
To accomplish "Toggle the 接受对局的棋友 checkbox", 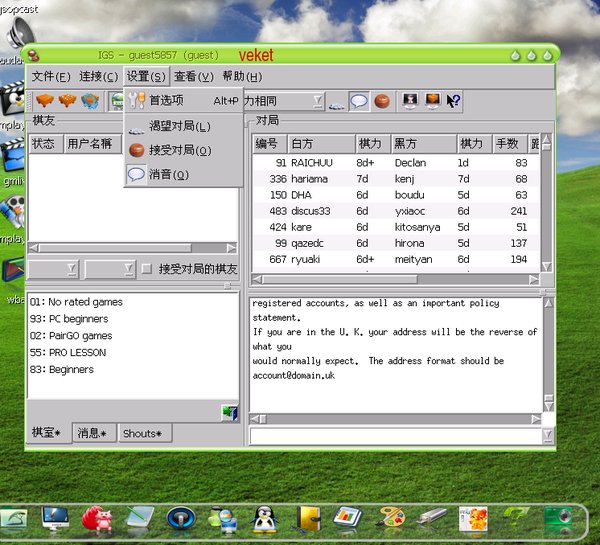I will [147, 269].
